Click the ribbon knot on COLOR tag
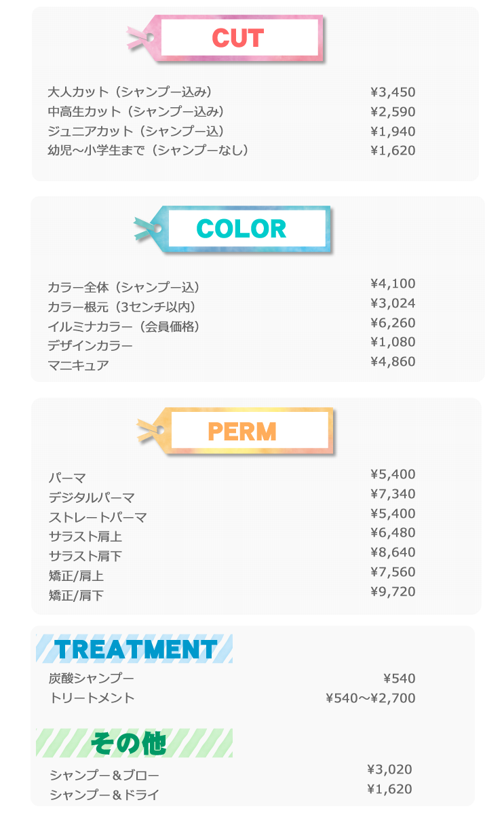The width and height of the screenshot is (504, 813). click(x=148, y=229)
